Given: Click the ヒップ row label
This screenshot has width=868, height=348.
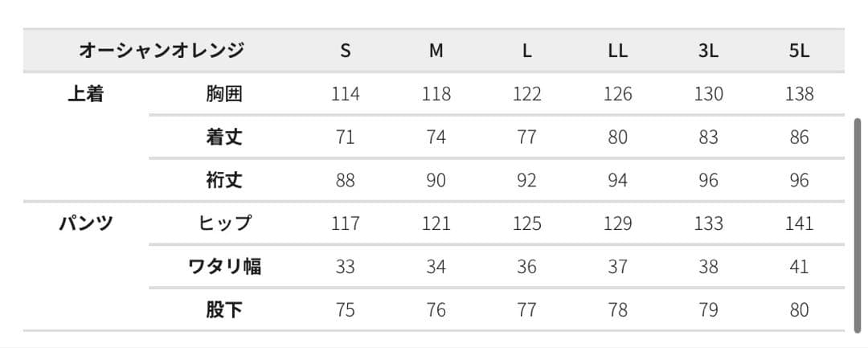Looking at the screenshot, I should pos(224,223).
